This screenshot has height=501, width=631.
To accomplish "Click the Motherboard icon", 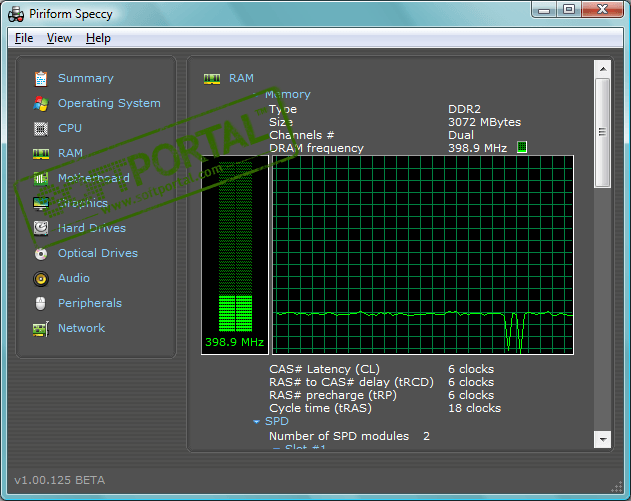I will (41, 178).
